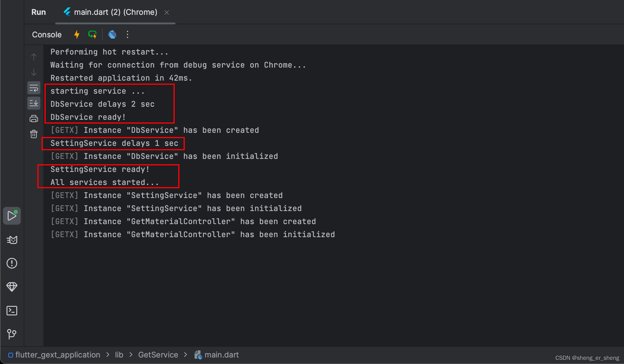Click GetService folder in breadcrumb
The width and height of the screenshot is (624, 364).
[x=158, y=355]
